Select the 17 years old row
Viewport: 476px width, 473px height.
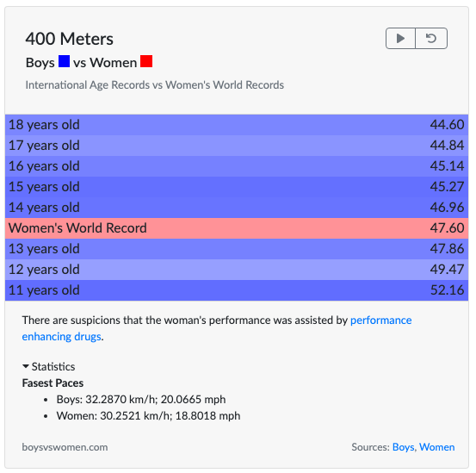237,146
